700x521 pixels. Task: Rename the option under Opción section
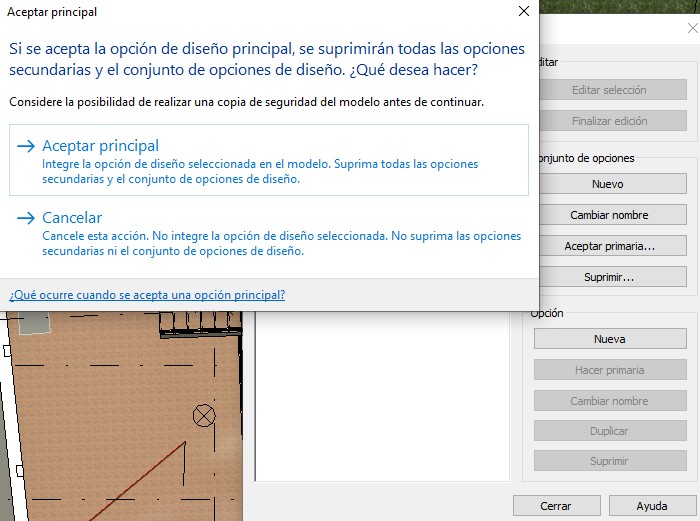point(608,401)
